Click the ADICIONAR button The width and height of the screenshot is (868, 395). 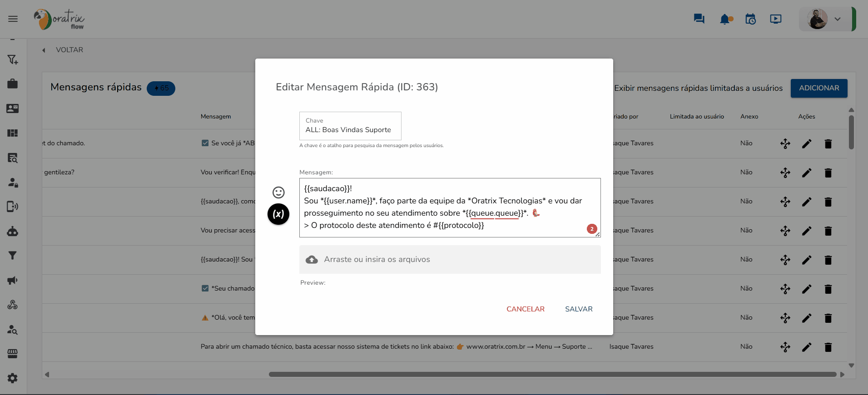click(x=818, y=88)
